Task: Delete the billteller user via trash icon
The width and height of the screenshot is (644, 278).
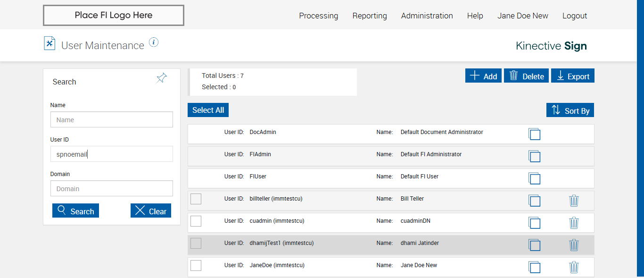Action: click(x=574, y=201)
